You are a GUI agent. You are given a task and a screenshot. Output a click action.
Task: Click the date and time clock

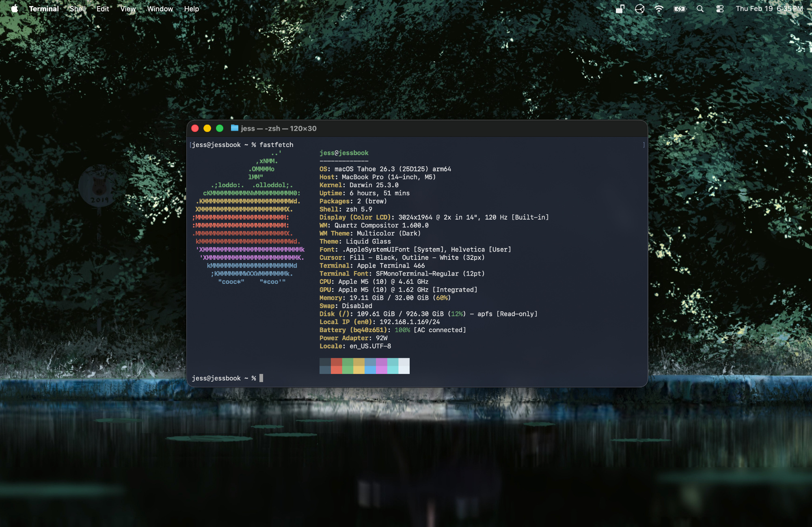[769, 9]
